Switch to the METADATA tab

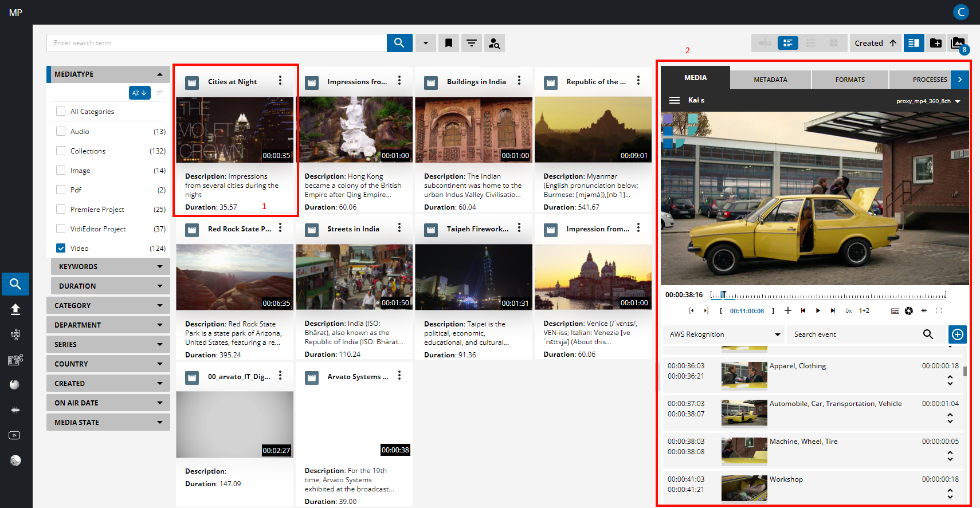[770, 80]
